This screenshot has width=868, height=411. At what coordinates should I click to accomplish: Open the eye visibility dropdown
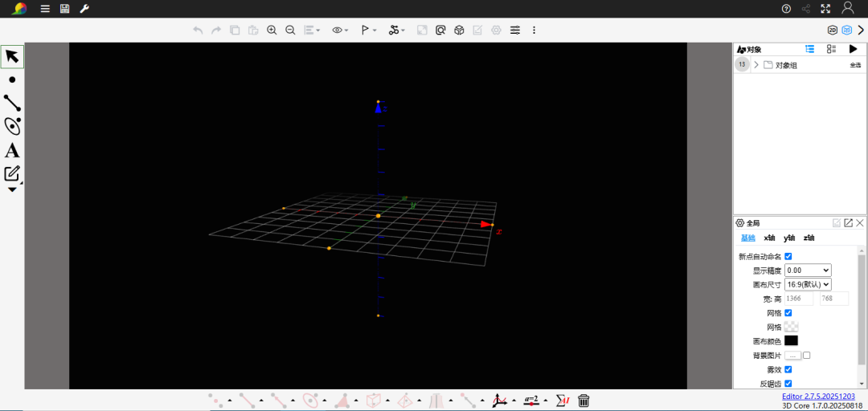[340, 31]
